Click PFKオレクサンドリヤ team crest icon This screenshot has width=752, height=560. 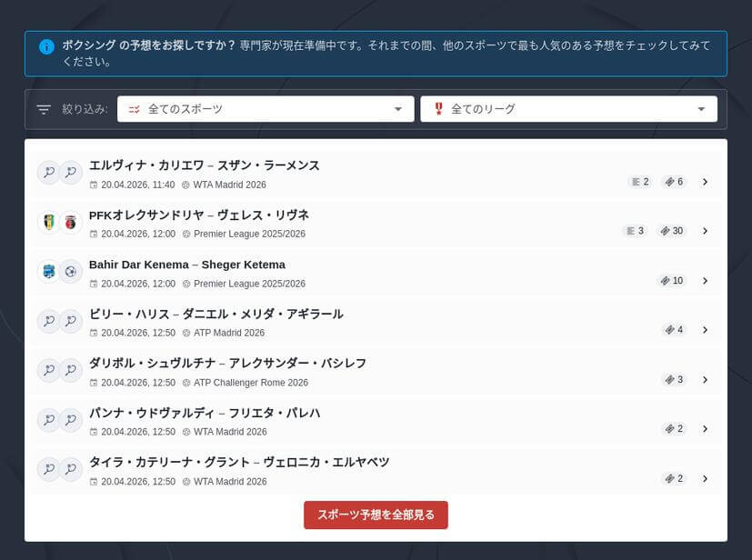pyautogui.click(x=48, y=223)
